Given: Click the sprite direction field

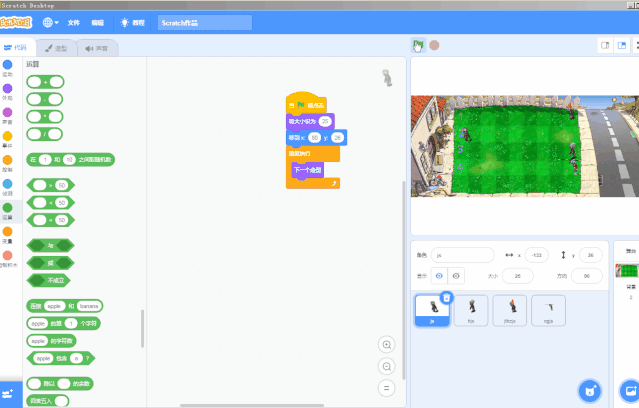Looking at the screenshot, I should [586, 276].
